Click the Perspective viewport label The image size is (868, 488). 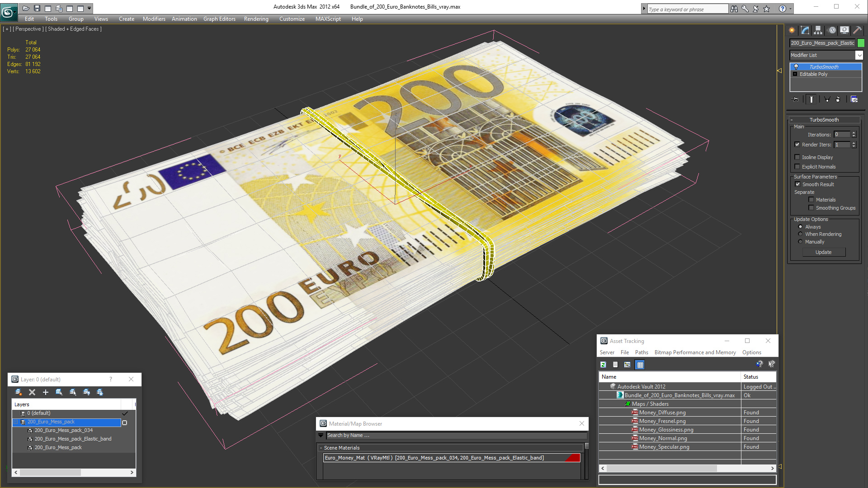tap(28, 29)
